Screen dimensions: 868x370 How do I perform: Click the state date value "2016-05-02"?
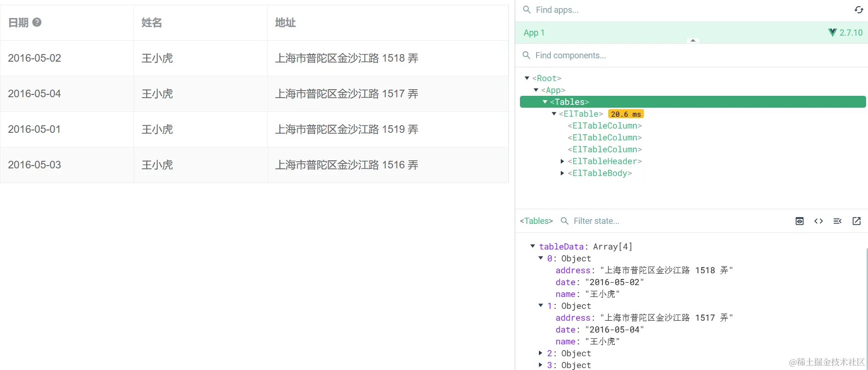[x=615, y=282]
